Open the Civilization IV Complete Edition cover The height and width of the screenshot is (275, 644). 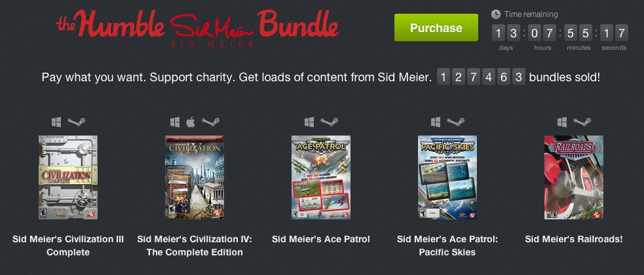[x=195, y=177]
